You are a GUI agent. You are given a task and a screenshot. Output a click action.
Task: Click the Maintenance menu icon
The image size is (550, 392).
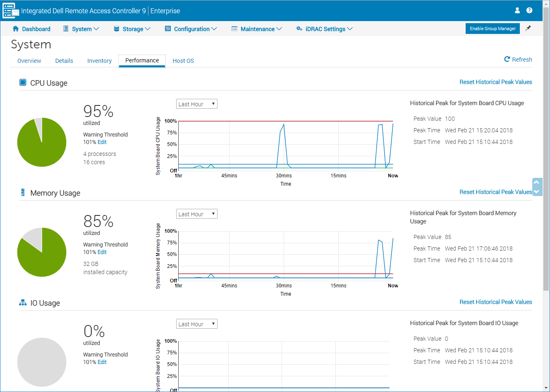coord(234,29)
